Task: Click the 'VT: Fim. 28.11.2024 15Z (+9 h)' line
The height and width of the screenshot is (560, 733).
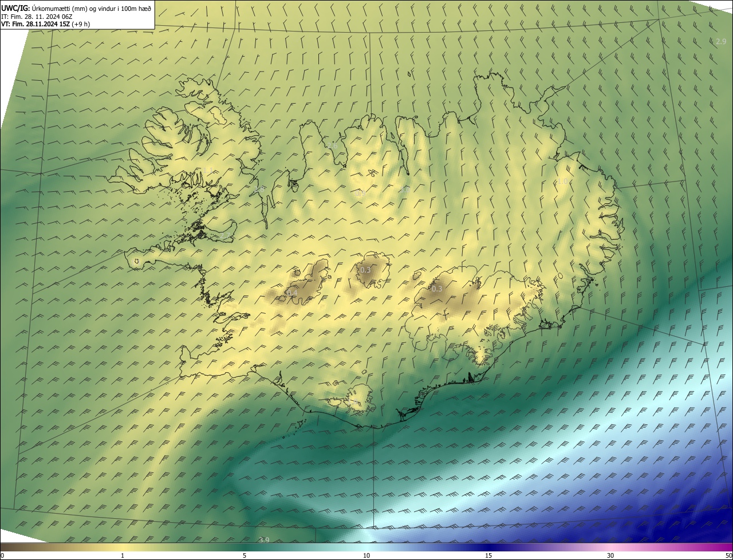Action: point(46,24)
